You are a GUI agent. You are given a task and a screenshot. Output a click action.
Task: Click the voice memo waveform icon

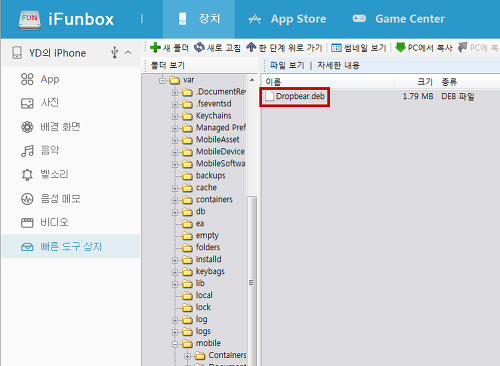27,199
